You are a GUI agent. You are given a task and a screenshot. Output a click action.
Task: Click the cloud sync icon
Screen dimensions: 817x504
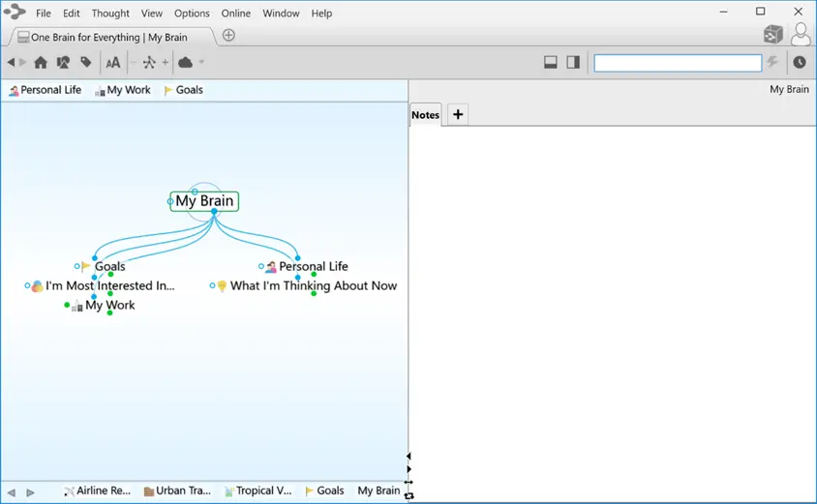pos(185,63)
